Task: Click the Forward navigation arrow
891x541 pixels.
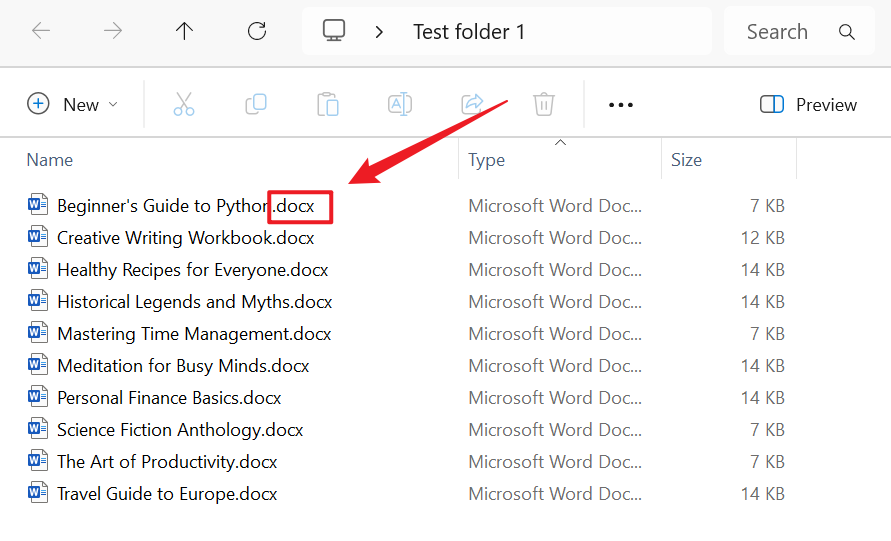Action: click(x=113, y=31)
